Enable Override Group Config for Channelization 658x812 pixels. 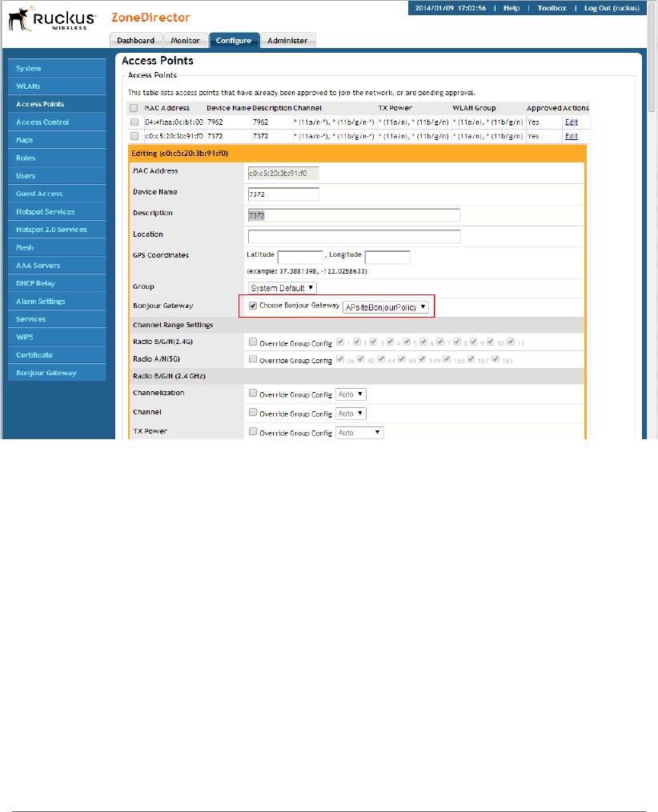(x=253, y=393)
